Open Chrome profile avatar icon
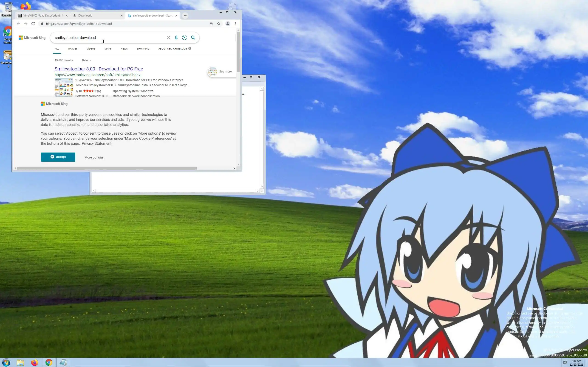The width and height of the screenshot is (588, 367). pyautogui.click(x=228, y=24)
